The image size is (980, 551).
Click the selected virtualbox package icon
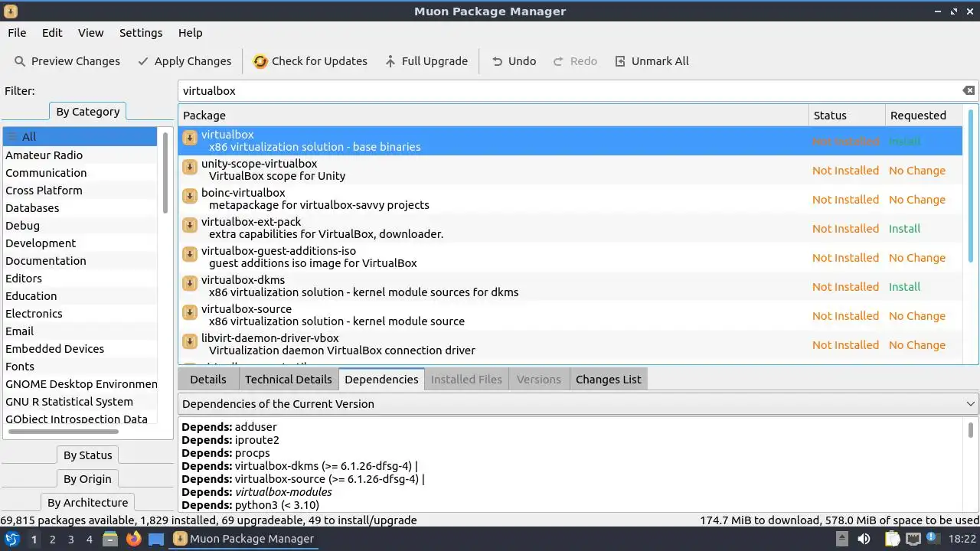pos(190,138)
